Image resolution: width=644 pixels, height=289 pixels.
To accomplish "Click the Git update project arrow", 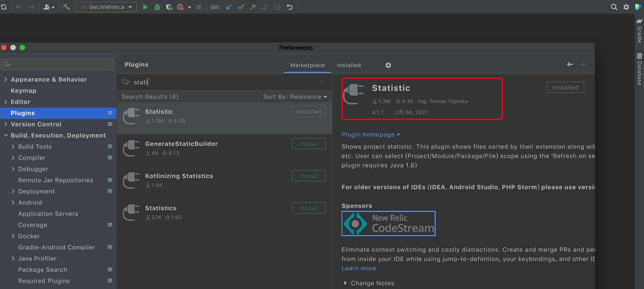I will pyautogui.click(x=228, y=7).
